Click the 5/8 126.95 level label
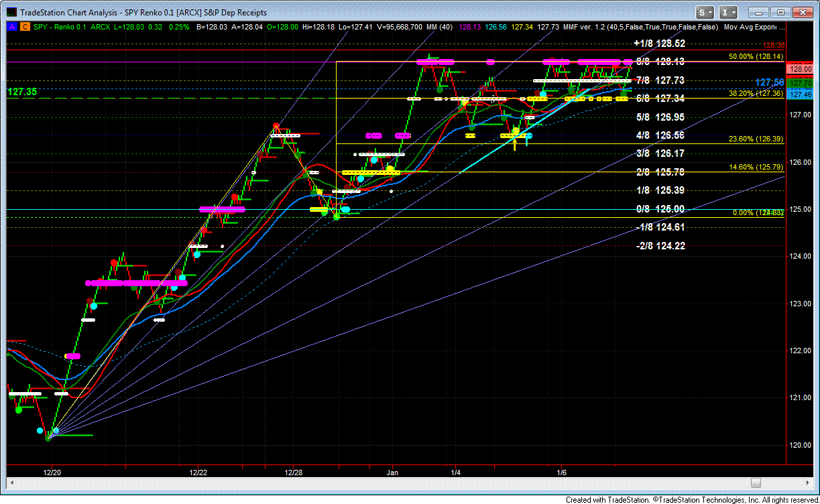 point(660,117)
